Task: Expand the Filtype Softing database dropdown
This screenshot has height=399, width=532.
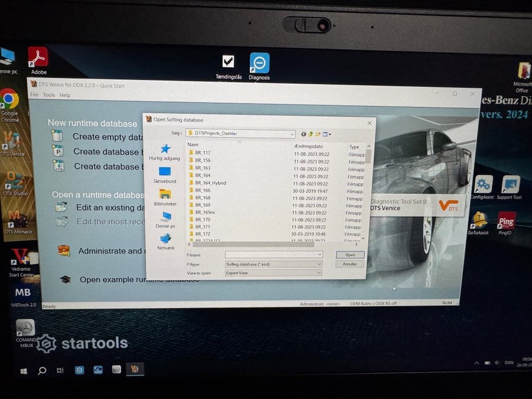Action: [x=319, y=264]
